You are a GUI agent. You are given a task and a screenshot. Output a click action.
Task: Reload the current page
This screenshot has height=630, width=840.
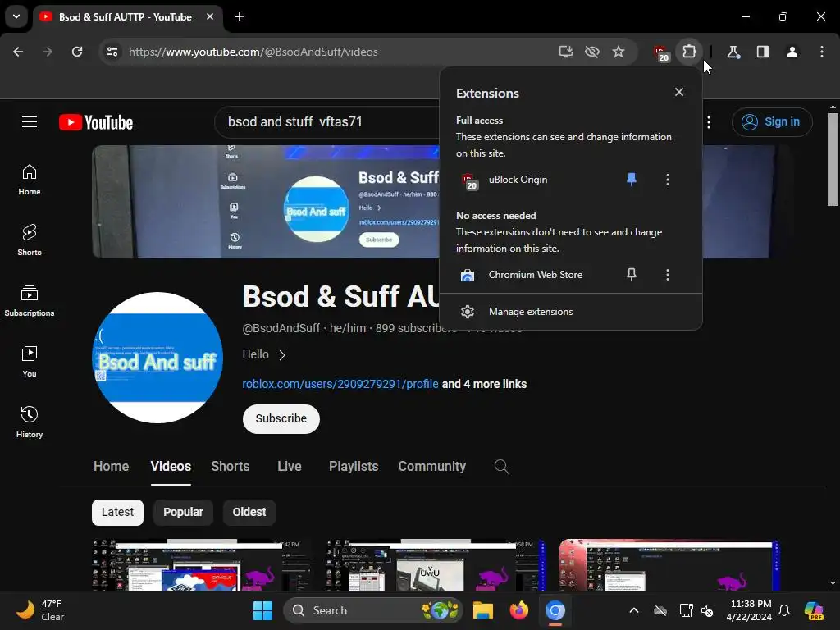tap(77, 52)
